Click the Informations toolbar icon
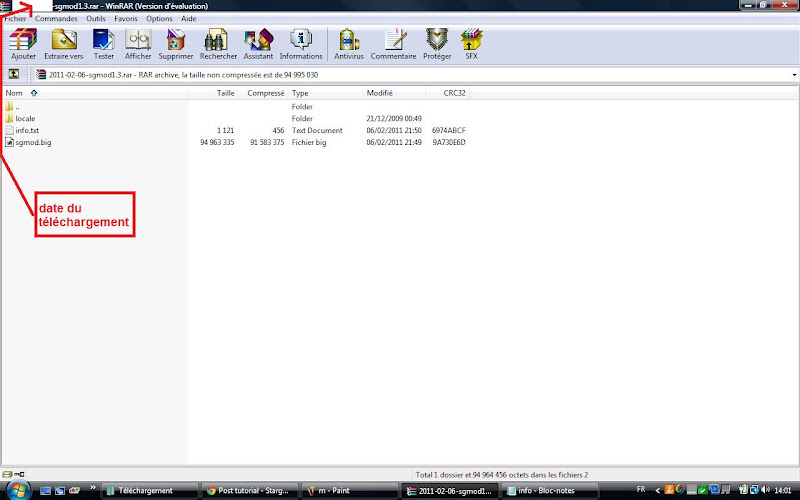 [301, 44]
